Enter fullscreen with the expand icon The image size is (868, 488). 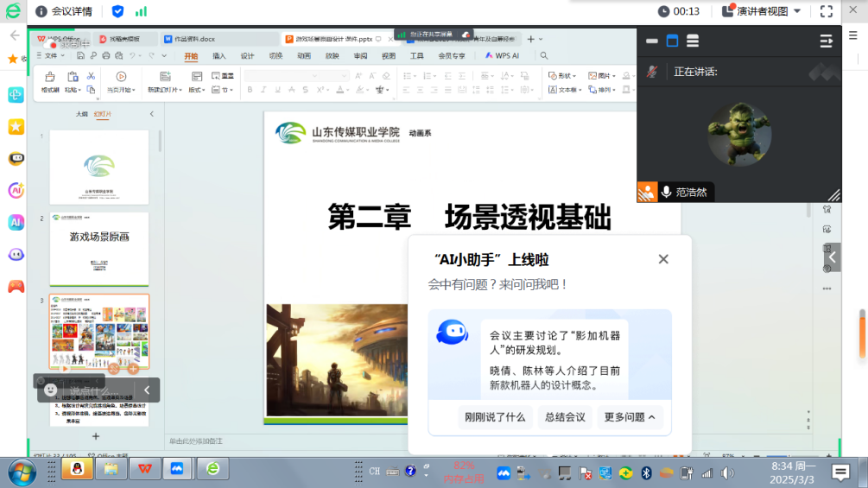826,11
